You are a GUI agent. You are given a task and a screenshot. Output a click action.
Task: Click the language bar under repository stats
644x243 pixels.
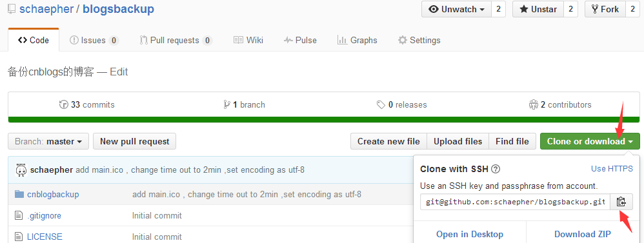tap(324, 119)
